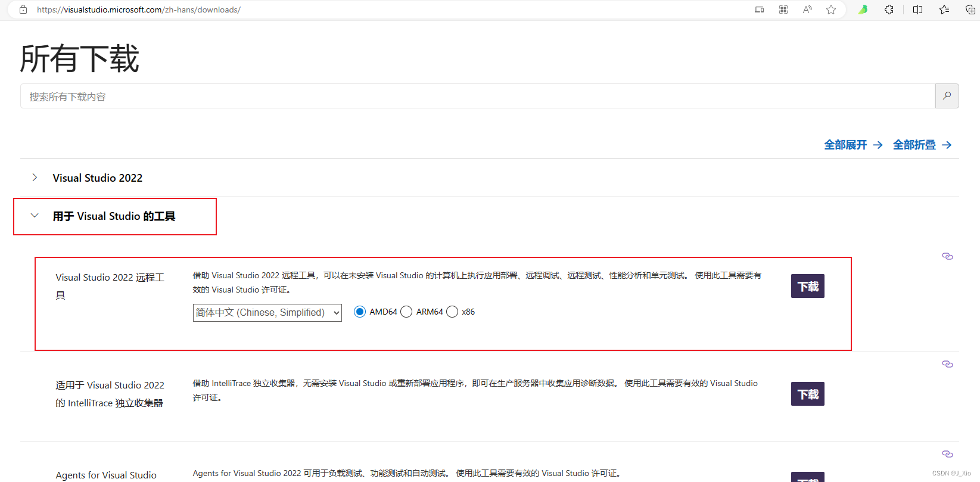Click the Agents for Visual Studio 2022 description
Viewport: 980px width, 482px height.
click(x=407, y=473)
